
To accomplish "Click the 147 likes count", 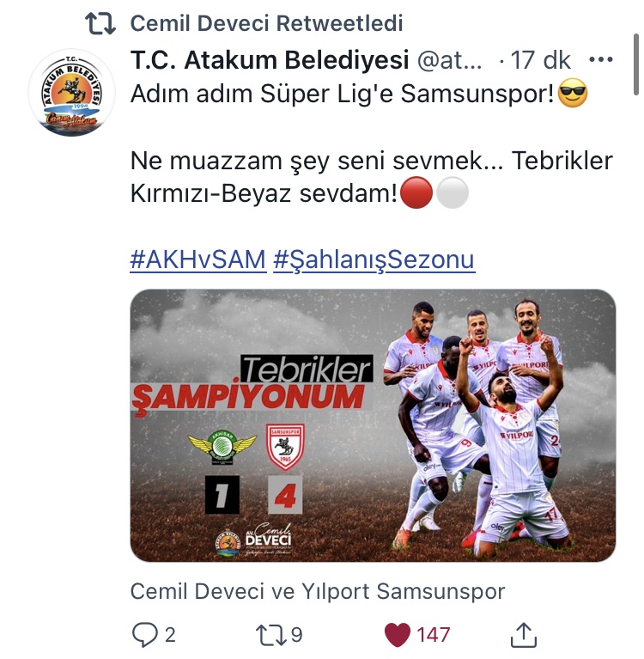I will click(x=433, y=635).
